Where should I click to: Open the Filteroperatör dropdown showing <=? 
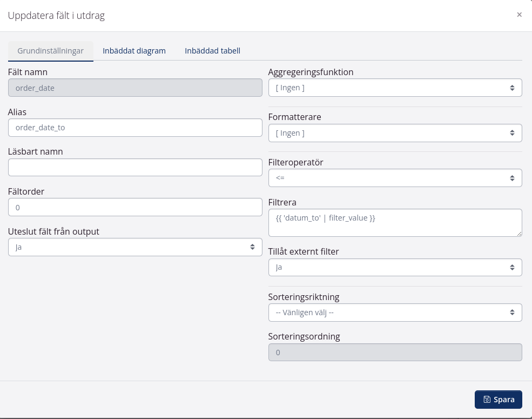click(x=395, y=177)
